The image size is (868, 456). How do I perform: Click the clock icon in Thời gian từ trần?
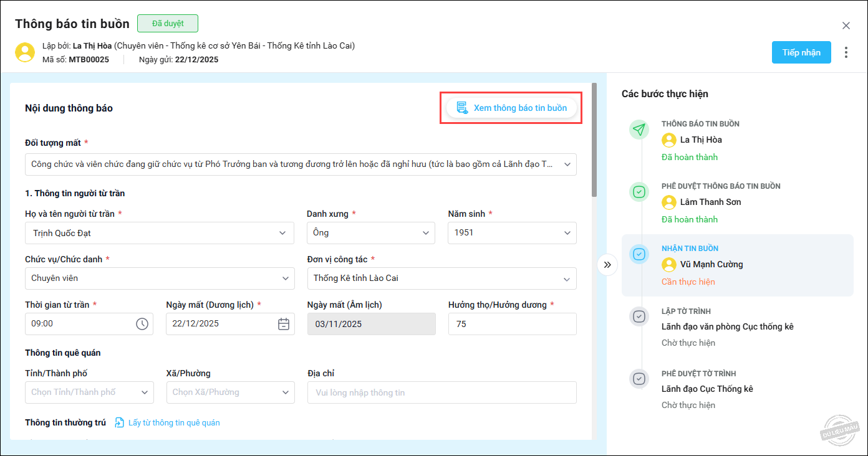point(142,324)
